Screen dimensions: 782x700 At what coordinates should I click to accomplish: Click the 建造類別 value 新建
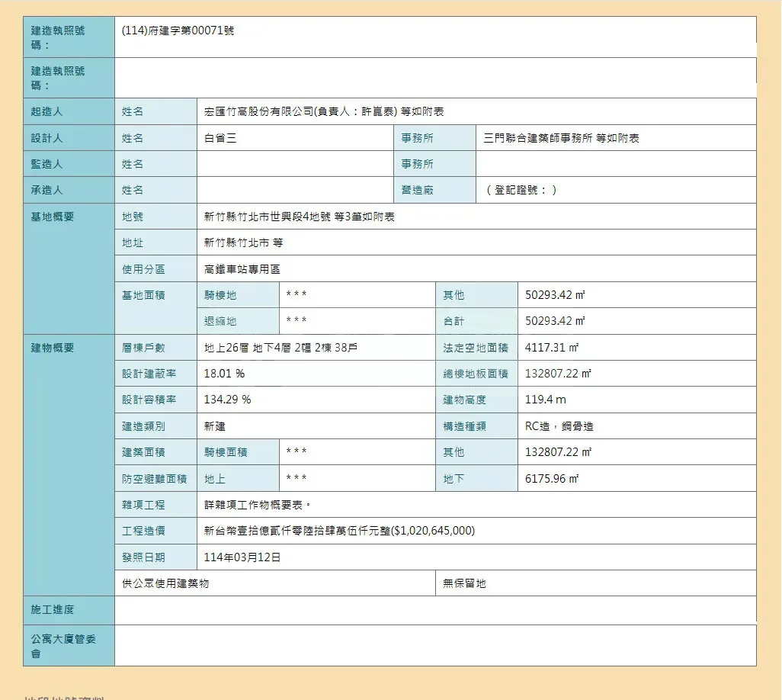coord(215,427)
